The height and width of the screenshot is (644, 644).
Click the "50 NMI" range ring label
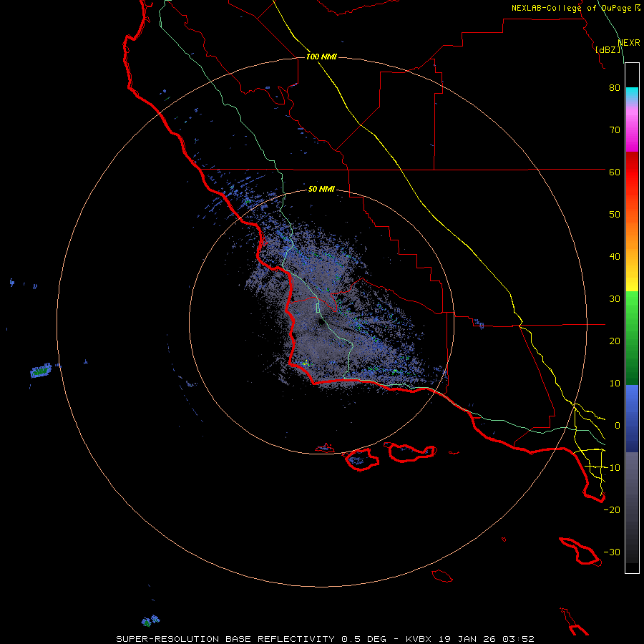(321, 189)
